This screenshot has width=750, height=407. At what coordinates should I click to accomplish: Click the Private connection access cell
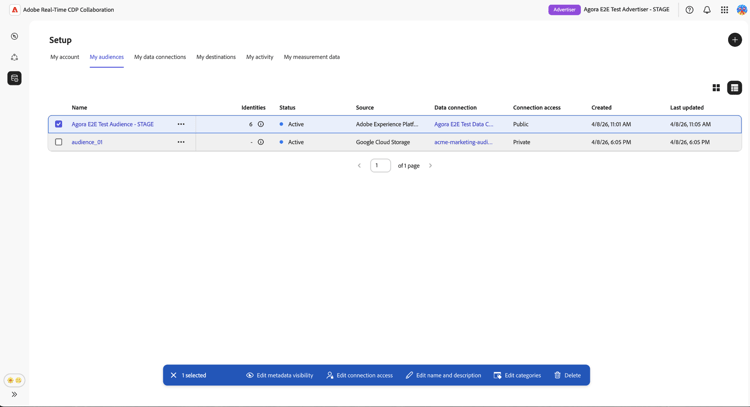point(521,142)
